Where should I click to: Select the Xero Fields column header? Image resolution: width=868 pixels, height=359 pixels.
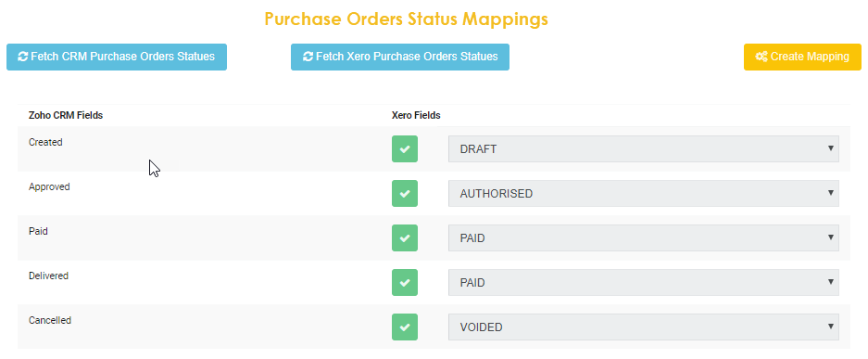coord(416,115)
